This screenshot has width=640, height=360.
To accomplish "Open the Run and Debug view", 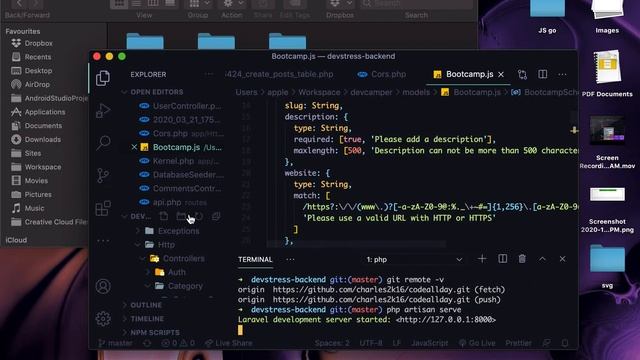I will click(x=103, y=111).
